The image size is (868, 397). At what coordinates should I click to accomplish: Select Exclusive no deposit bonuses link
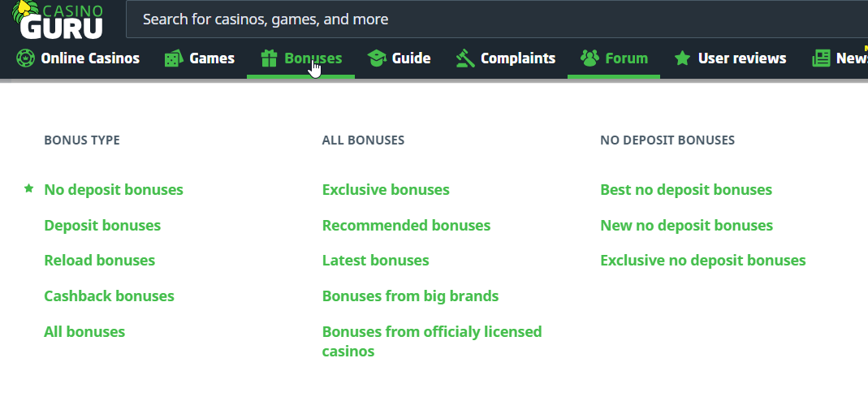[702, 261]
